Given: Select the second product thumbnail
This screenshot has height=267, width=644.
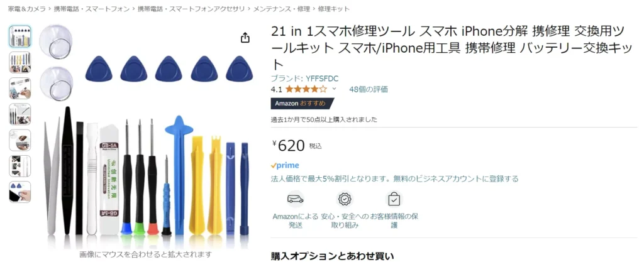Looking at the screenshot, I should coord(19,62).
